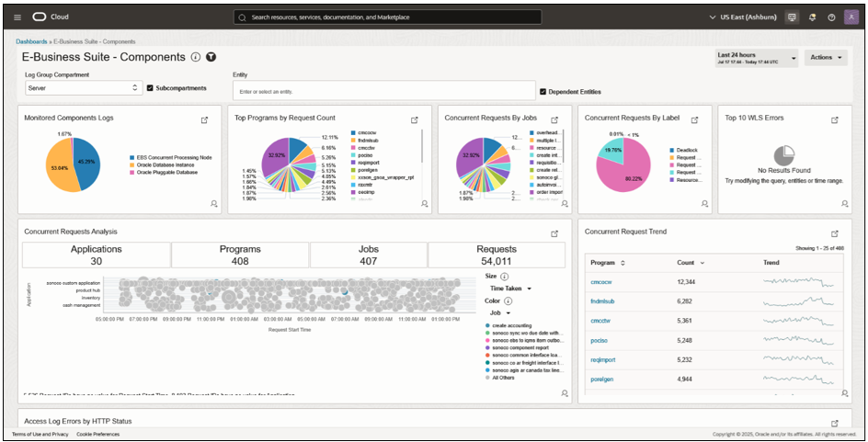Viewport: 868px width, 442px height.
Task: Open the Actions dropdown menu
Action: tap(826, 58)
